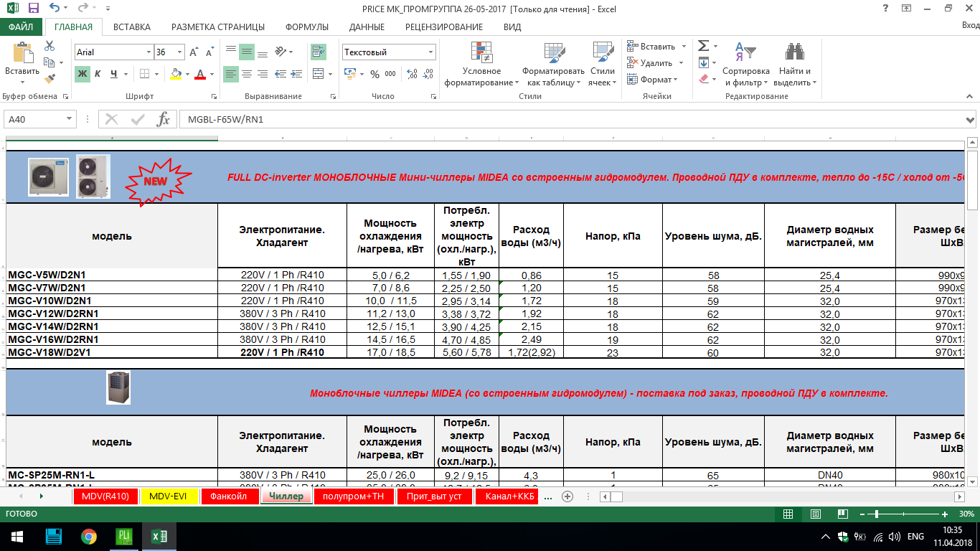The height and width of the screenshot is (551, 980).
Task: Switch to ВСТАВКА ribbon tab
Action: coord(132,27)
